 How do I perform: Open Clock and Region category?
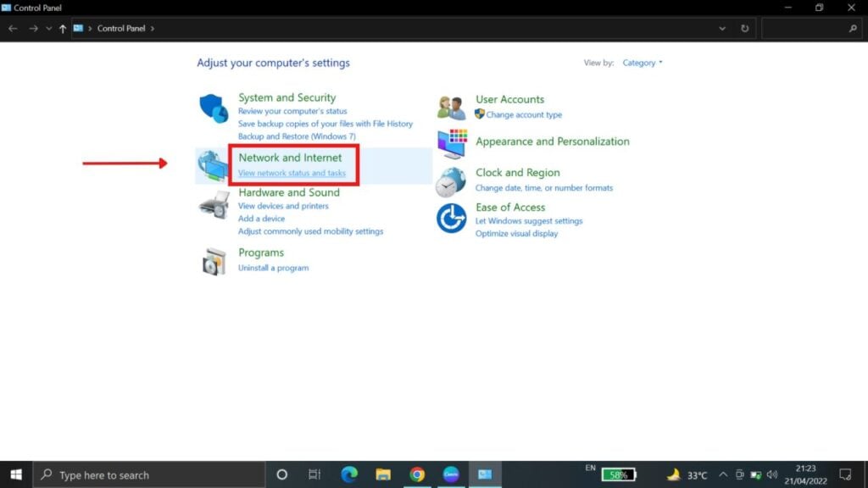518,173
